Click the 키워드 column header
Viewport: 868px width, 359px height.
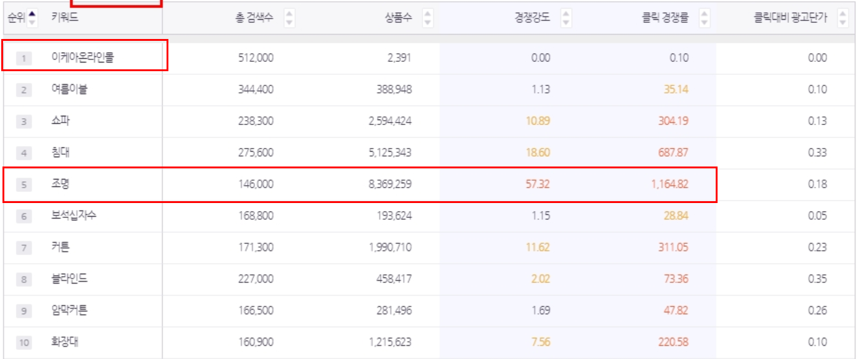pyautogui.click(x=65, y=18)
